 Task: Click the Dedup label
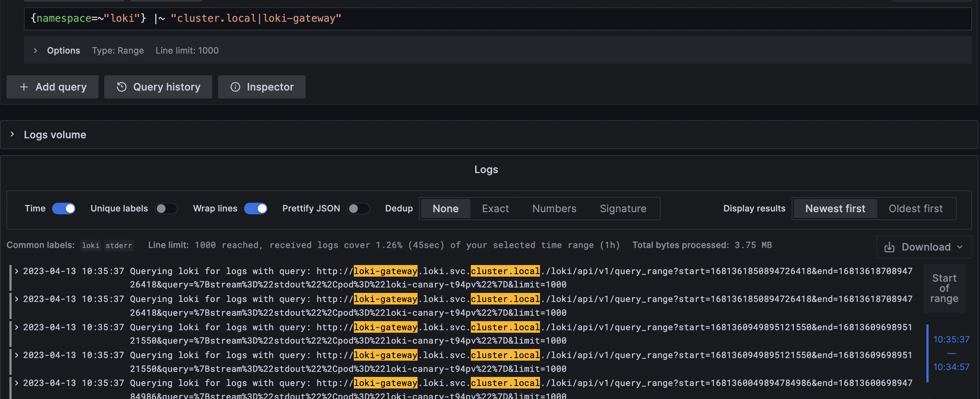[399, 209]
